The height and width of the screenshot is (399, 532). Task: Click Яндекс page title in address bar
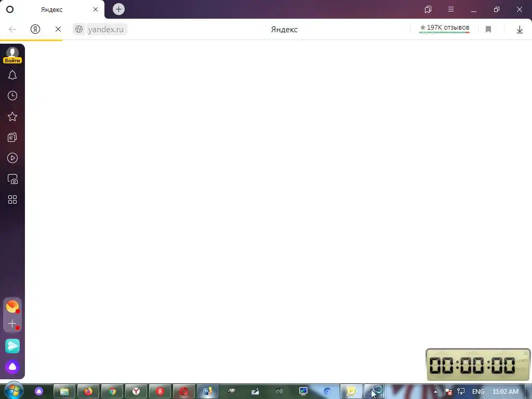click(284, 30)
